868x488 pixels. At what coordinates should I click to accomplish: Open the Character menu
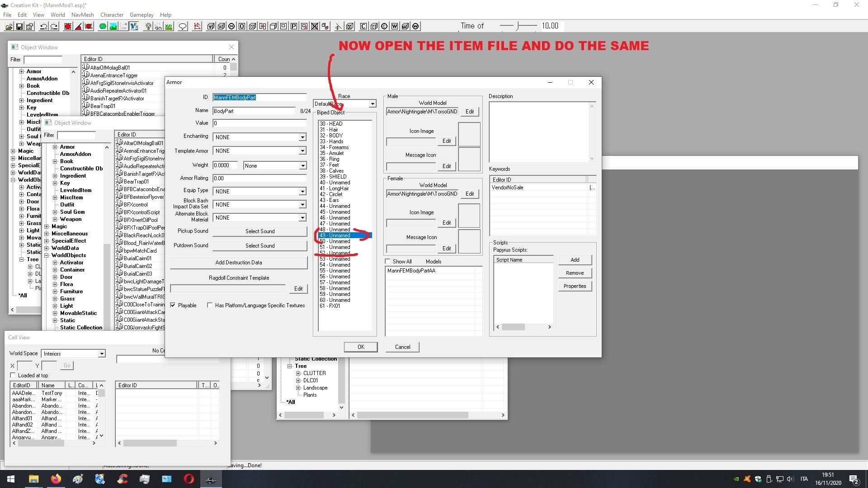(x=112, y=14)
